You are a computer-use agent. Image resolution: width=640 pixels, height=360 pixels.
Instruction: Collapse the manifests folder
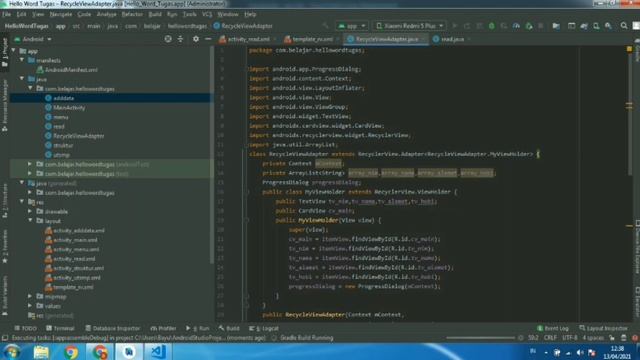22,60
